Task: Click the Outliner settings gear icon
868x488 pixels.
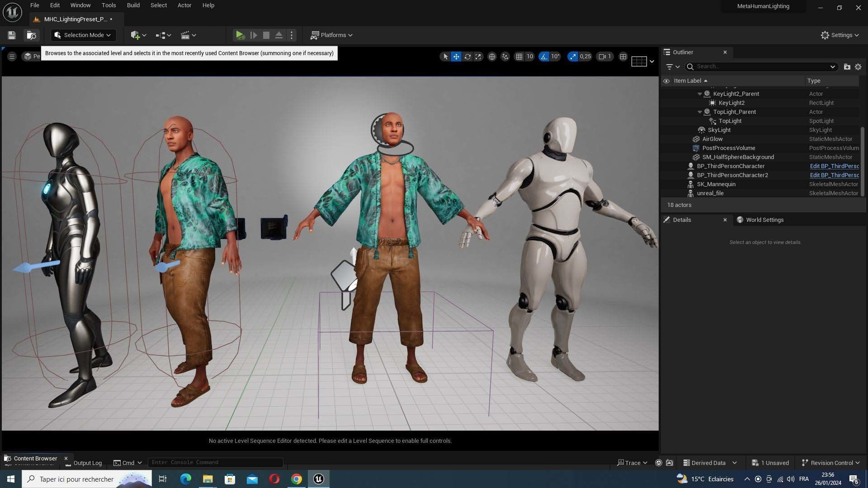Action: pyautogui.click(x=858, y=66)
